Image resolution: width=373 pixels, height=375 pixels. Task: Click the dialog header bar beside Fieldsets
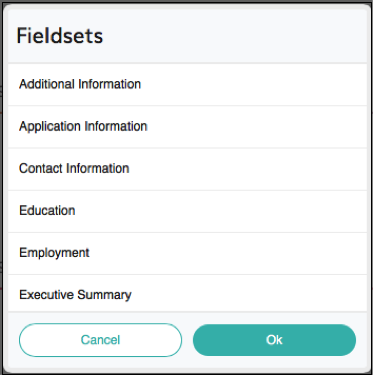tap(233, 36)
